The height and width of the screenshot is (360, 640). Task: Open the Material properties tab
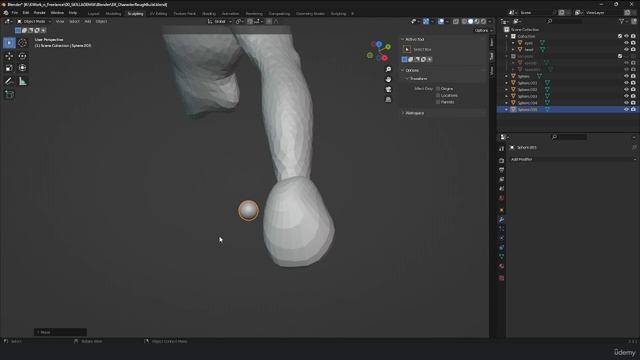(502, 266)
